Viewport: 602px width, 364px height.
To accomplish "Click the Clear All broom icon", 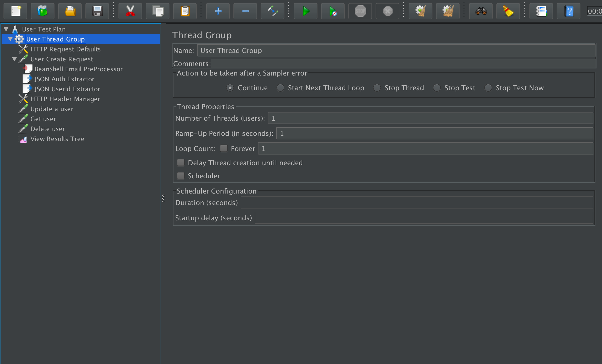I will (x=448, y=11).
